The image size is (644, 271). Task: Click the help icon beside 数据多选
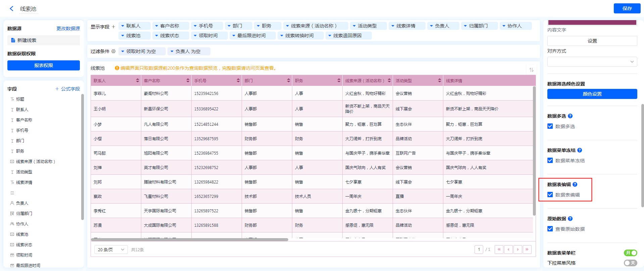570,116
